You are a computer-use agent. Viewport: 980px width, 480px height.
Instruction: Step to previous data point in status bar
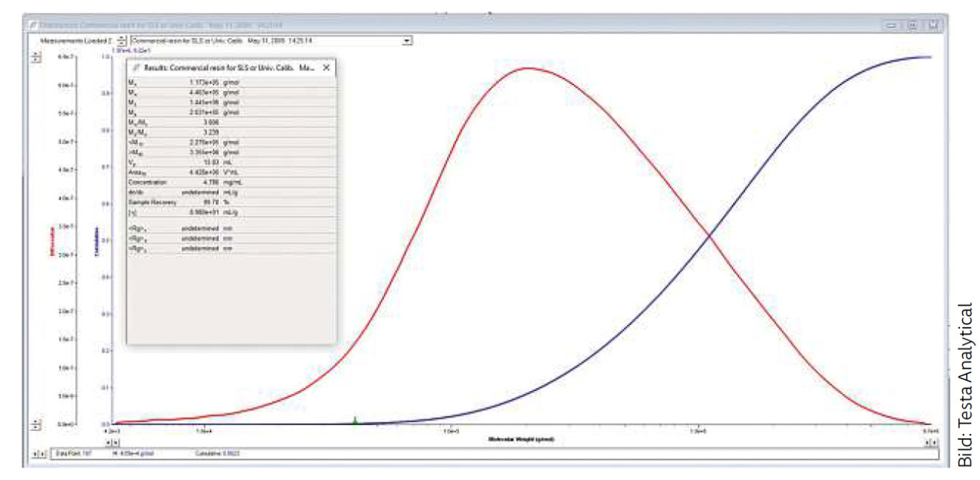(x=35, y=453)
